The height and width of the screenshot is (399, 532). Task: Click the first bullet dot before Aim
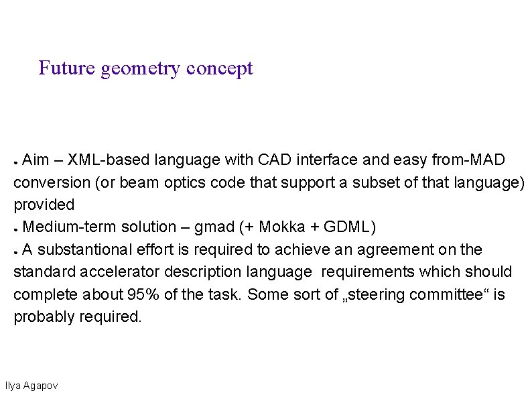(x=15, y=163)
